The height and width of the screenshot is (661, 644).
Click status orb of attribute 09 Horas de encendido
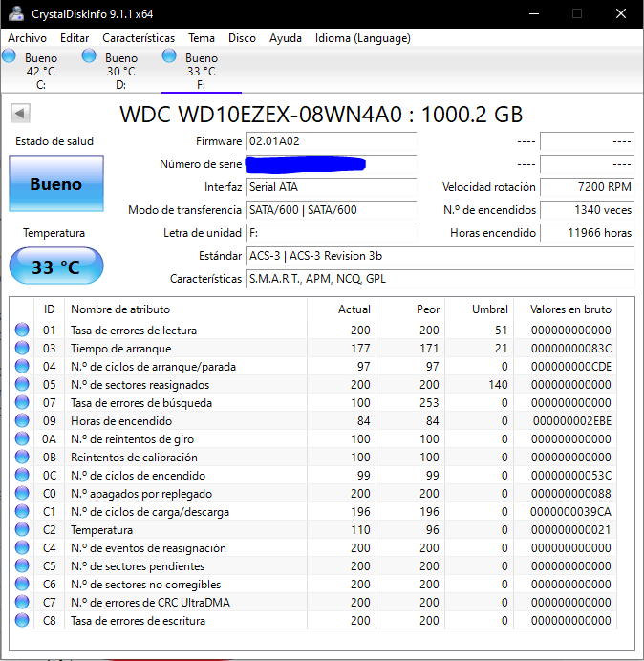(22, 420)
